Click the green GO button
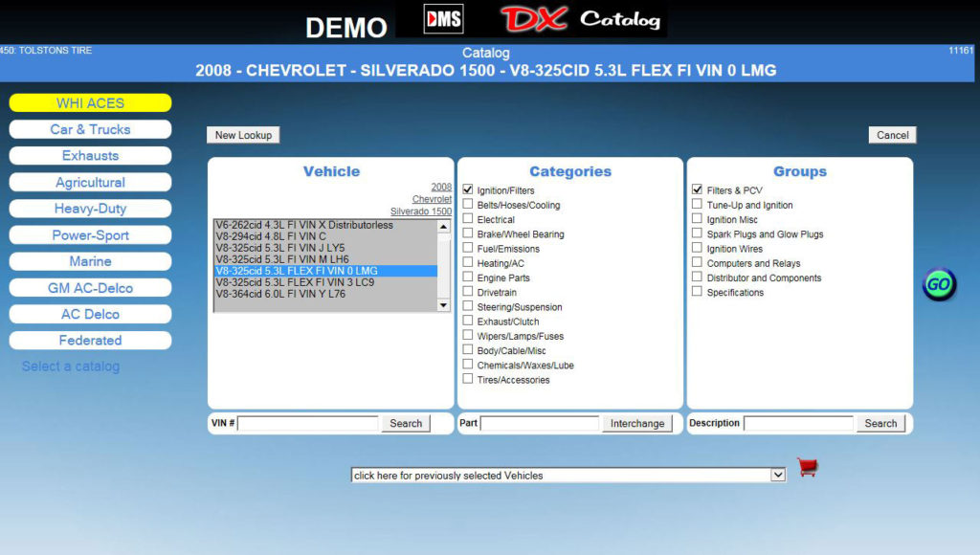 [939, 283]
